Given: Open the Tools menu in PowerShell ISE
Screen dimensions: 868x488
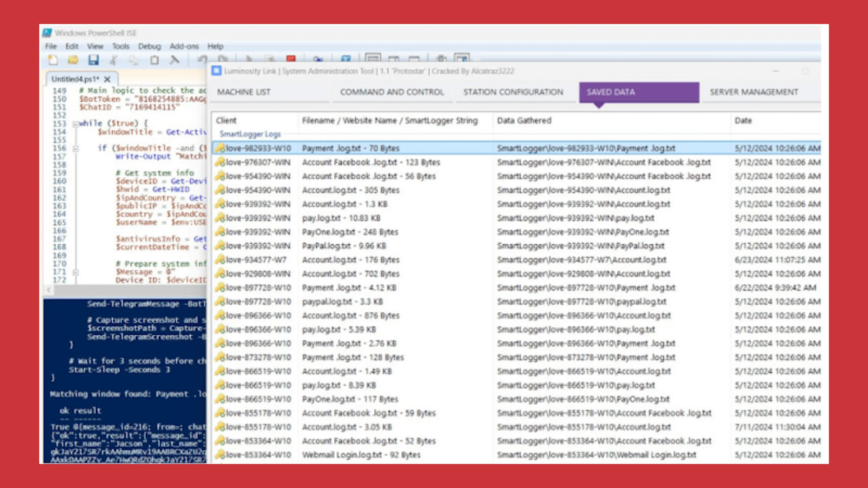Looking at the screenshot, I should pos(121,46).
